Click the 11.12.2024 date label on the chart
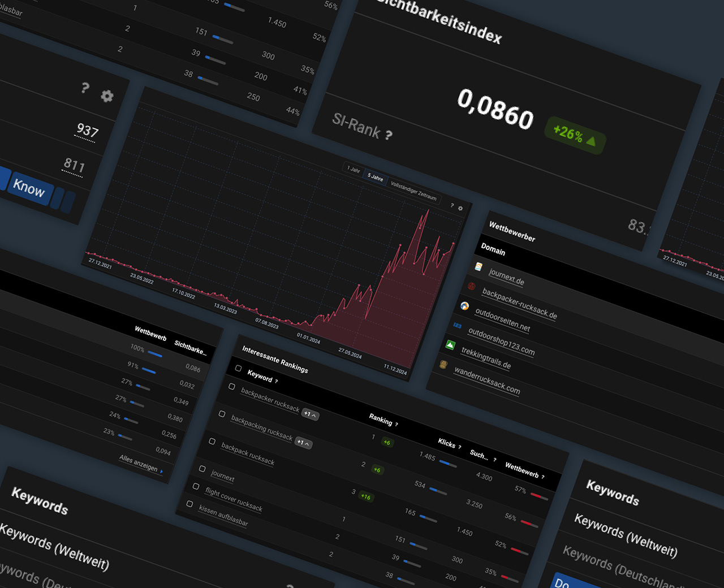 click(395, 369)
